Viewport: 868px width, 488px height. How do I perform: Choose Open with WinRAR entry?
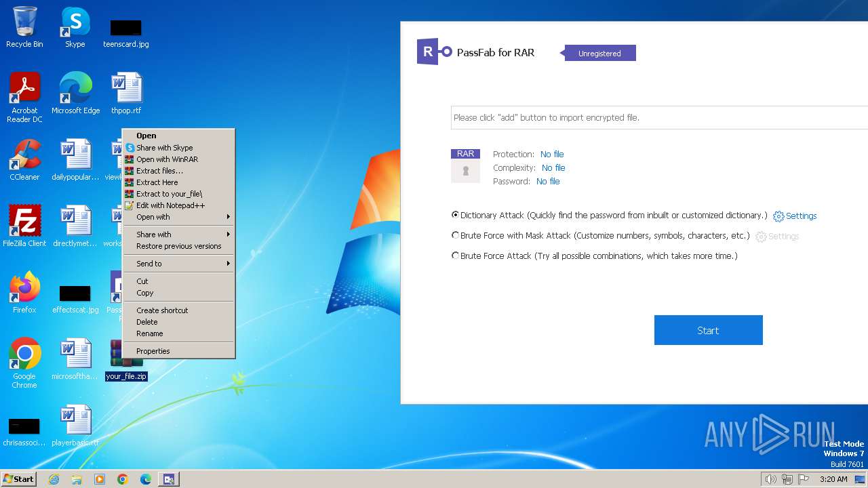[179, 159]
